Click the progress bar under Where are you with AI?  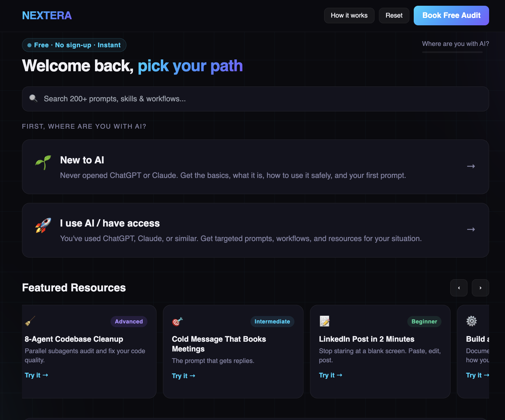click(x=452, y=52)
